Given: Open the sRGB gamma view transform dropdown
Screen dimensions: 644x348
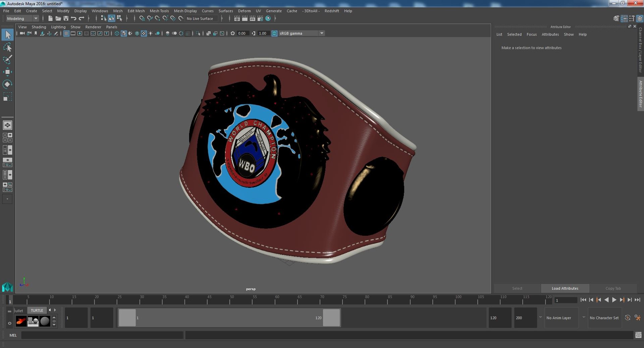Looking at the screenshot, I should click(302, 33).
